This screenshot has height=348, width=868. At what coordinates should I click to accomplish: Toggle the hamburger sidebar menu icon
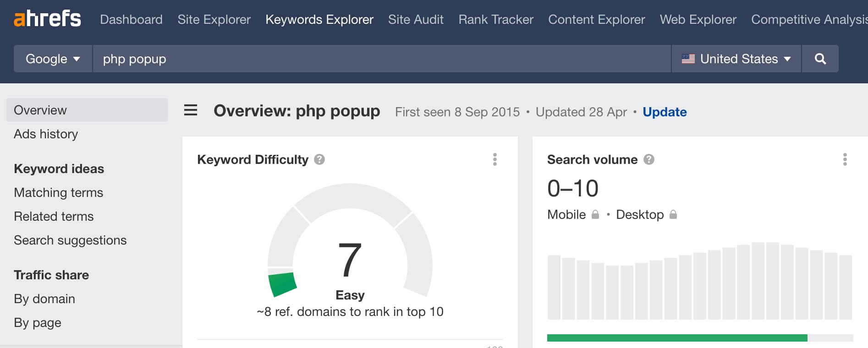(191, 110)
